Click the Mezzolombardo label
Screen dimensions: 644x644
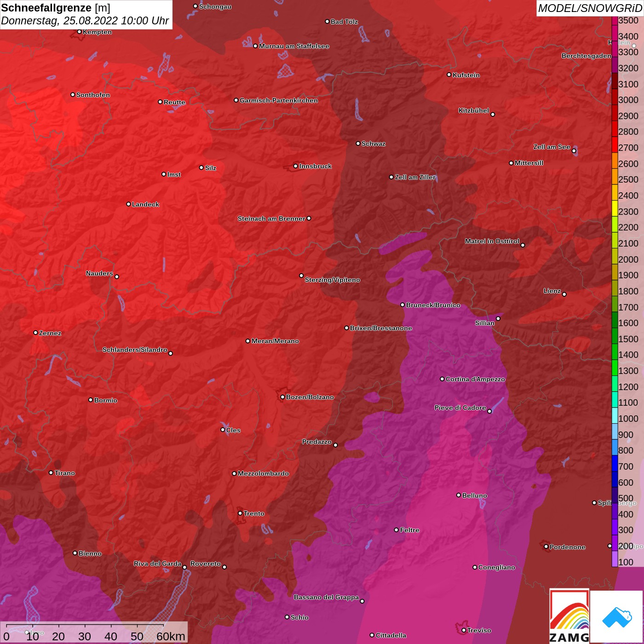pos(263,473)
